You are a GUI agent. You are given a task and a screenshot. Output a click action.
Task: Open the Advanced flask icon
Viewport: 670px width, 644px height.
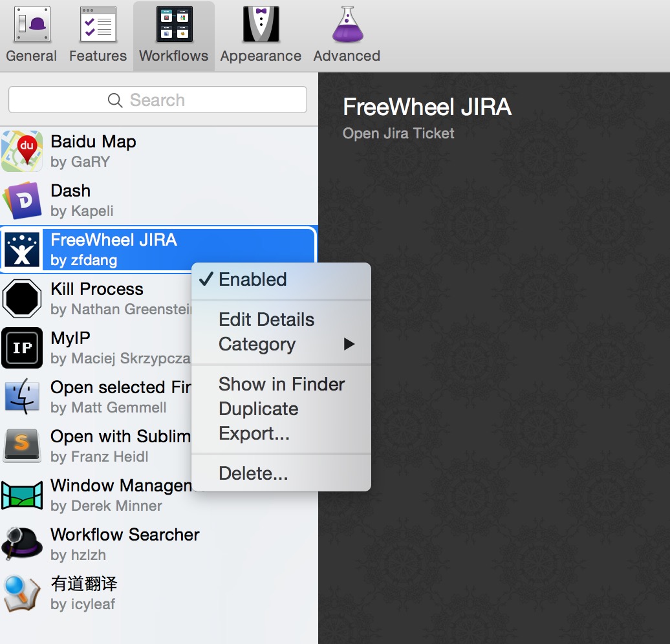pyautogui.click(x=347, y=25)
